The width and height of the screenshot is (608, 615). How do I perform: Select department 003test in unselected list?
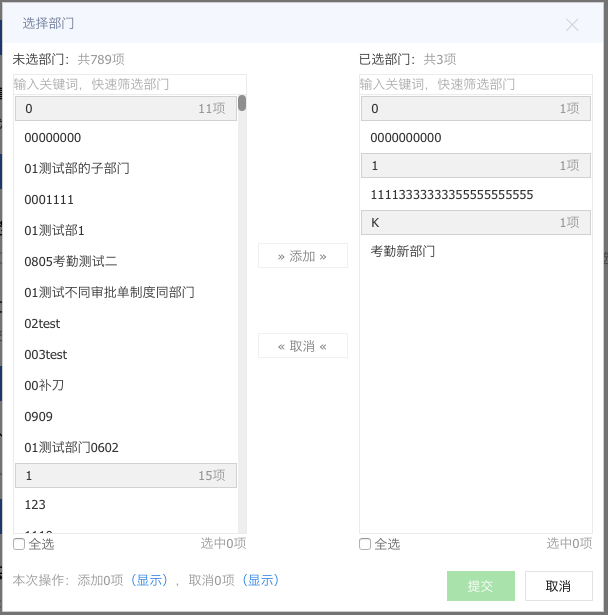[46, 354]
